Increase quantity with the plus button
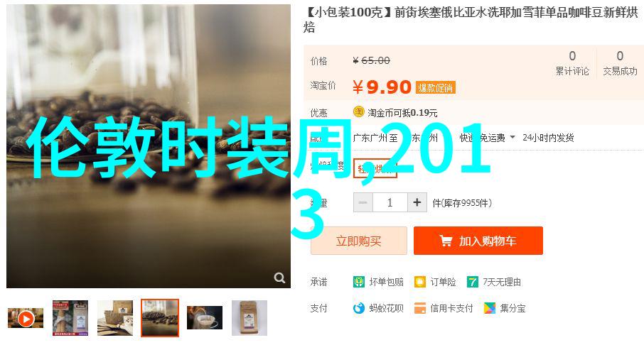Viewport: 644px width, 345px height. coord(417,202)
